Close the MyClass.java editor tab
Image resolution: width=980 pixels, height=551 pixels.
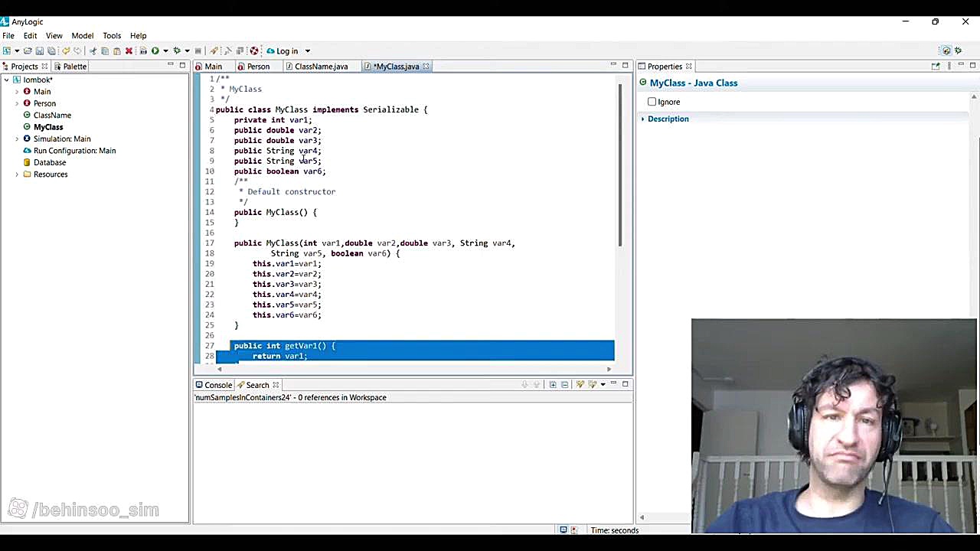coord(426,67)
